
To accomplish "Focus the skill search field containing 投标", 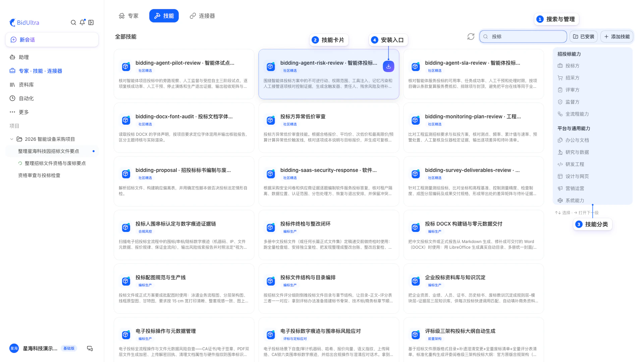I will (x=523, y=37).
